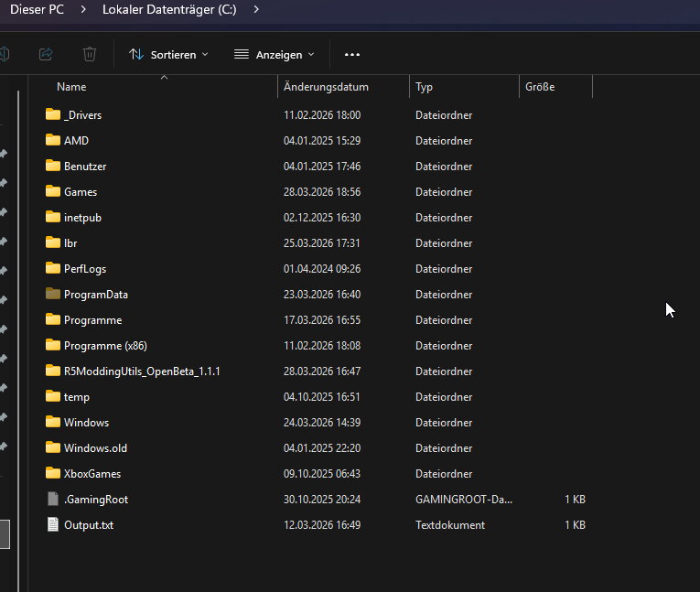Click the Share icon in toolbar
This screenshot has width=700, height=592.
46,55
